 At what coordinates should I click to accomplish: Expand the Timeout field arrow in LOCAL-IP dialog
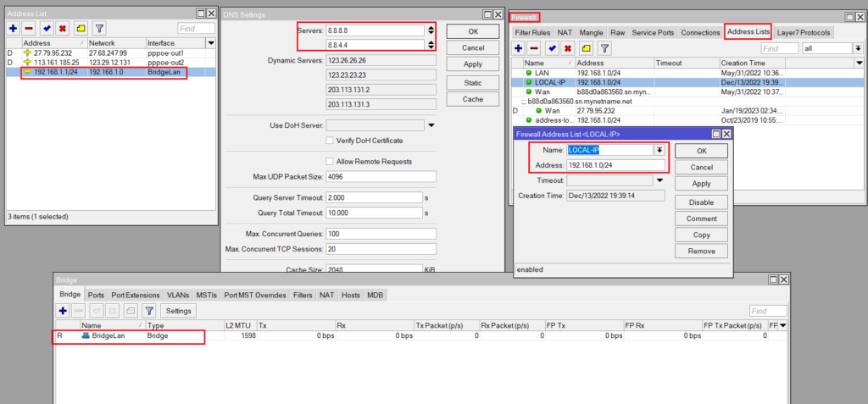[659, 180]
